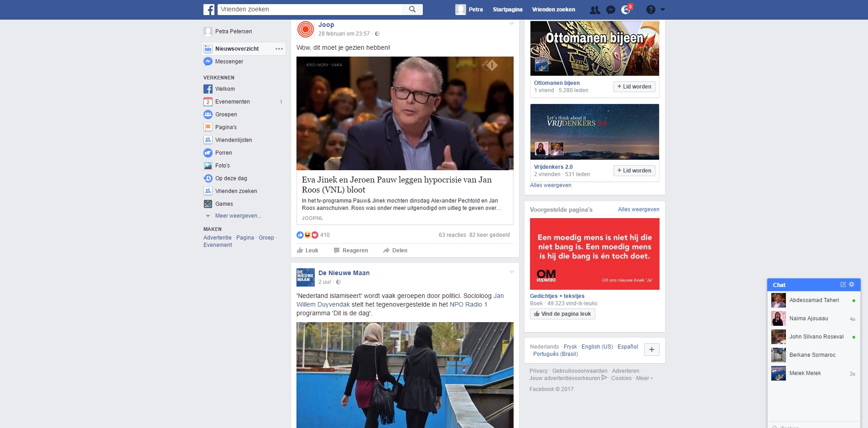Join Ottomanen bijeen group with Lid worden
Image resolution: width=868 pixels, height=428 pixels.
(x=634, y=87)
